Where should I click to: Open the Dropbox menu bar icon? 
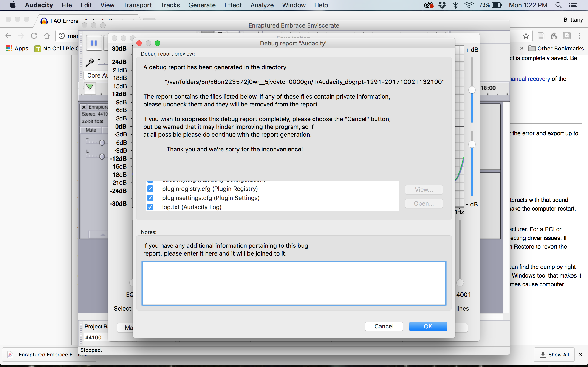click(442, 5)
